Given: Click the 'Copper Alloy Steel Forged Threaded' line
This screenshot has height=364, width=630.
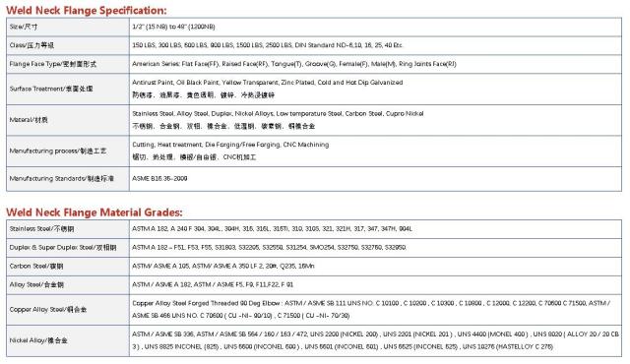Looking at the screenshot, I should click(x=371, y=303).
